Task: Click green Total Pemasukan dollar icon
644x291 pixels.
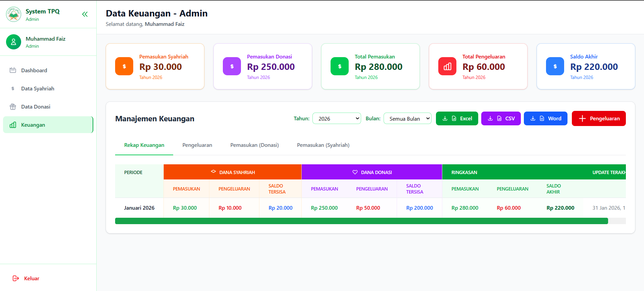Action: point(340,66)
